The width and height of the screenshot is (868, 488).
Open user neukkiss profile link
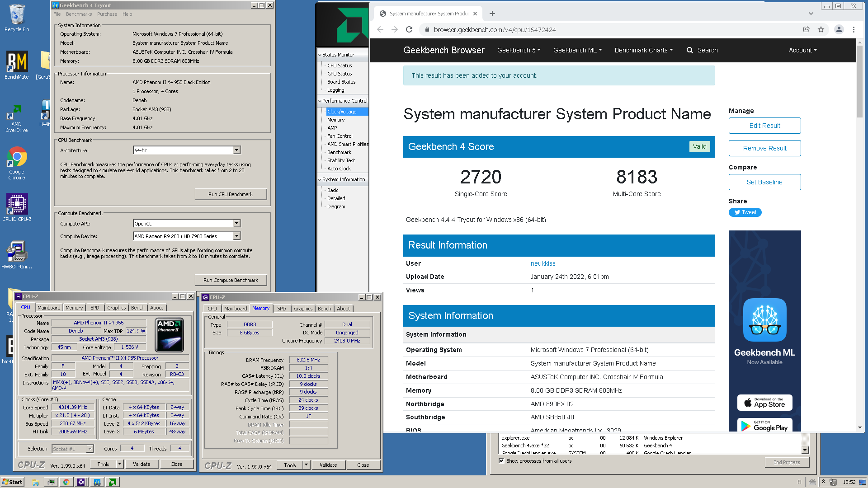click(x=543, y=263)
